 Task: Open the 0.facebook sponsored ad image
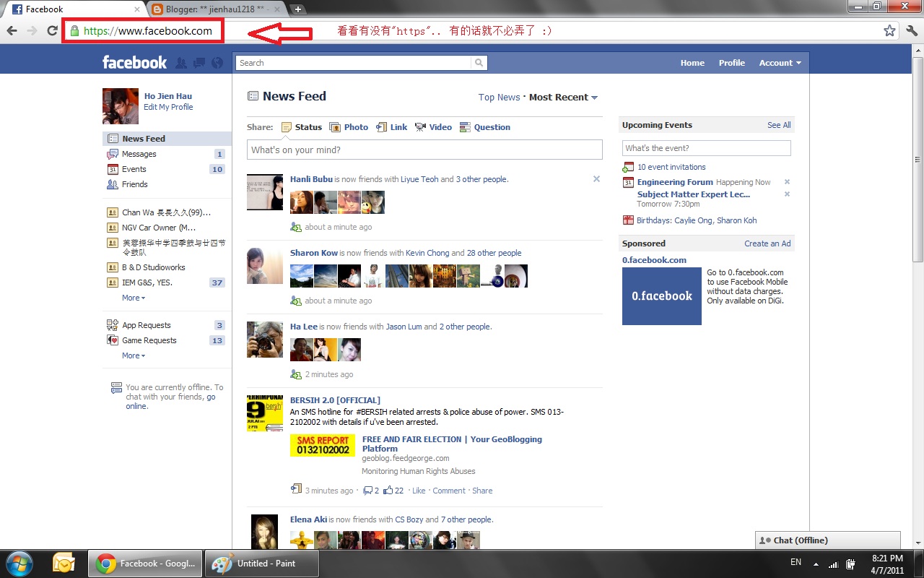coord(662,296)
